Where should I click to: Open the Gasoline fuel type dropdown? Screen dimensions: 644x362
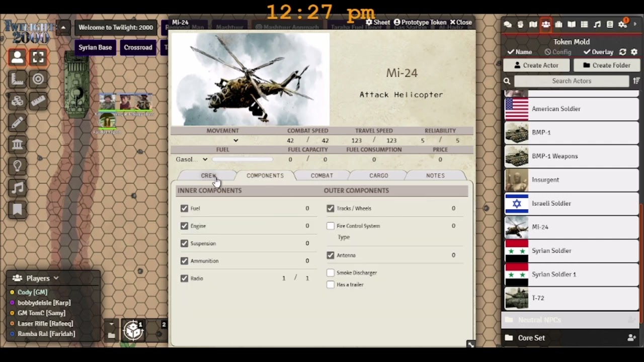pyautogui.click(x=191, y=159)
